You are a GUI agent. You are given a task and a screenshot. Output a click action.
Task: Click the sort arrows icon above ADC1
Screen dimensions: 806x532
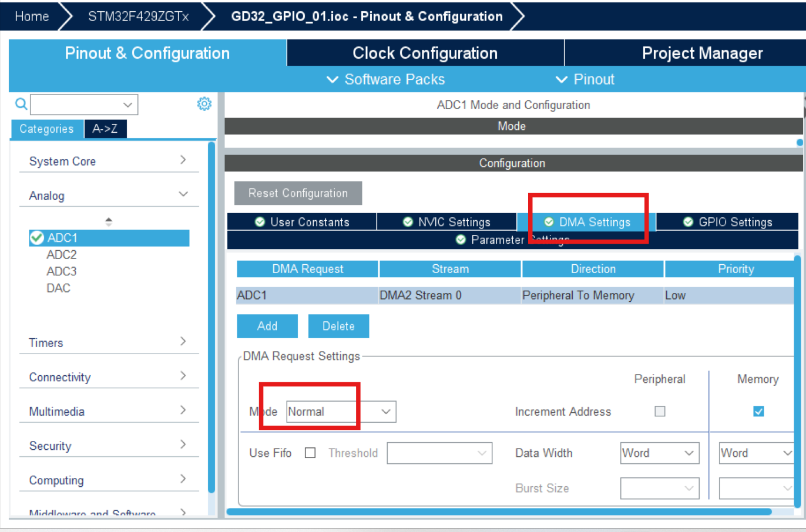pos(109,222)
